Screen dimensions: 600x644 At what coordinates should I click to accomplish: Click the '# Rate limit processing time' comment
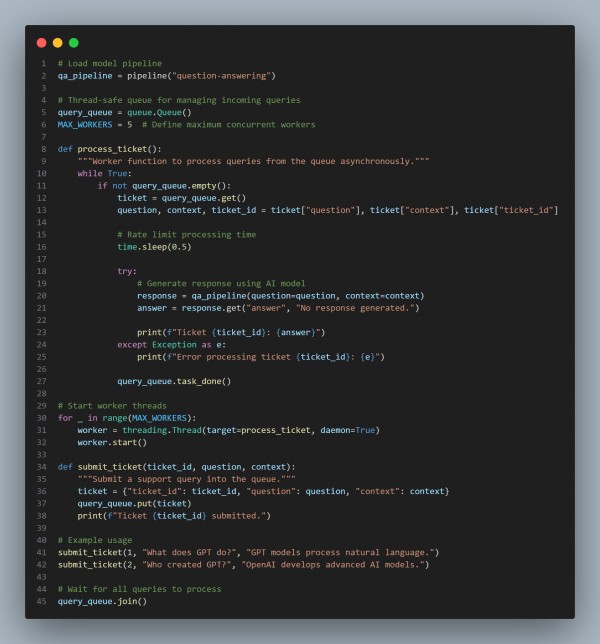pyautogui.click(x=186, y=235)
